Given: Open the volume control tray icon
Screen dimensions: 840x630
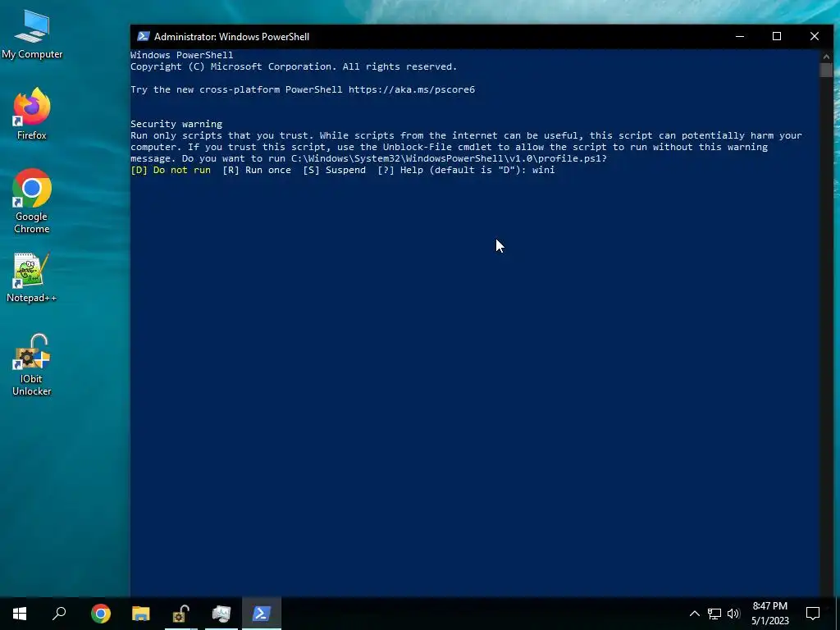Looking at the screenshot, I should (733, 614).
